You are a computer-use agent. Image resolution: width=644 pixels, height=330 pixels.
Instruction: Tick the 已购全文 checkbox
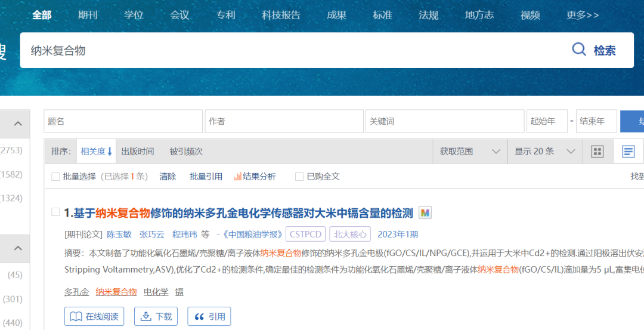coord(299,177)
